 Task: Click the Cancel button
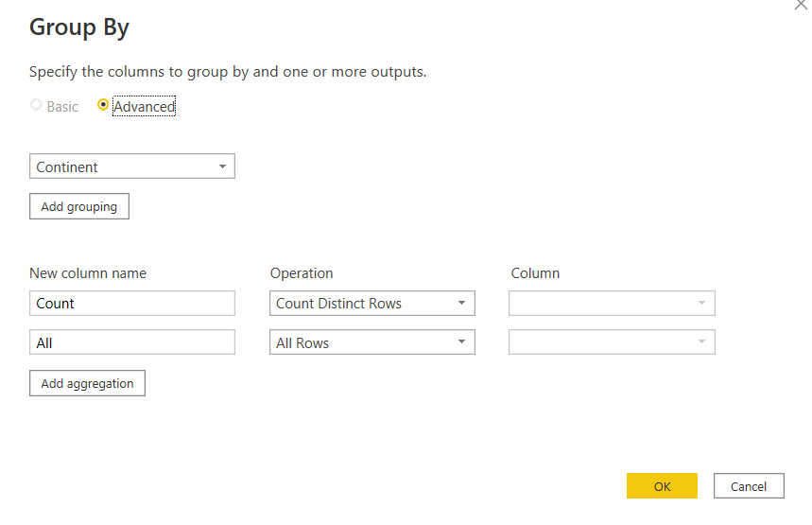point(749,485)
